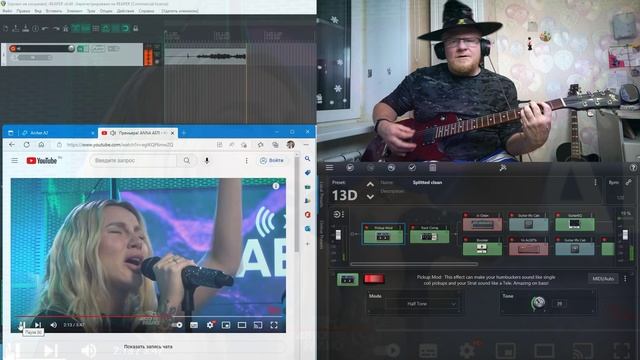Image resolution: width=640 pixels, height=360 pixels.
Task: Open Edge sidebar search icon
Action: click(x=308, y=158)
